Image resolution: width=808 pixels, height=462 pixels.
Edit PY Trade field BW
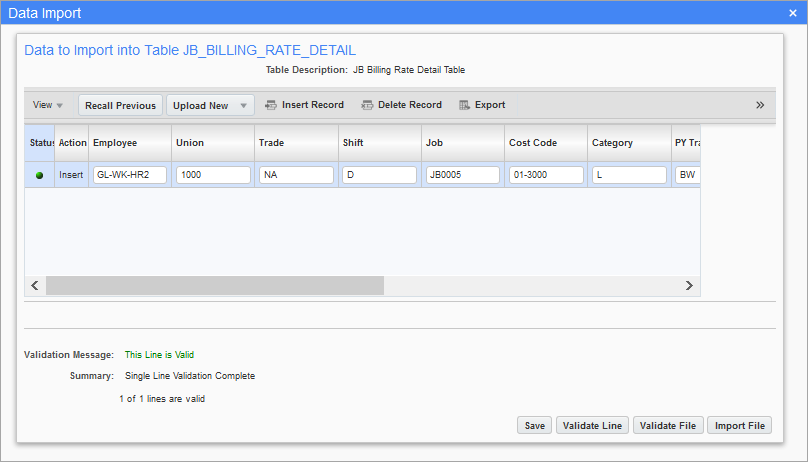tap(687, 175)
